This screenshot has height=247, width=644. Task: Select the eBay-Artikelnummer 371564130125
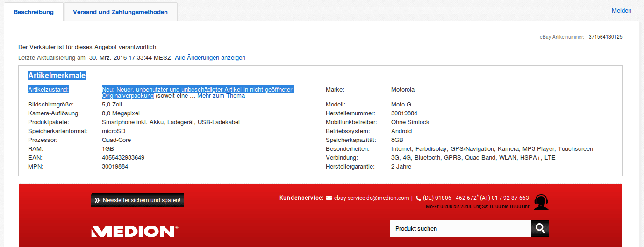point(605,37)
